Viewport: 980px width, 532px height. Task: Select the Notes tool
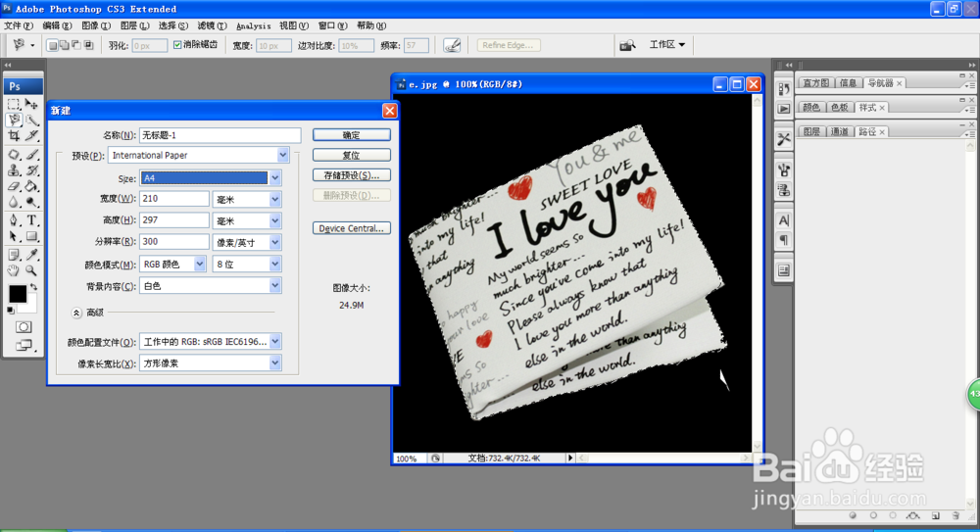[x=14, y=255]
